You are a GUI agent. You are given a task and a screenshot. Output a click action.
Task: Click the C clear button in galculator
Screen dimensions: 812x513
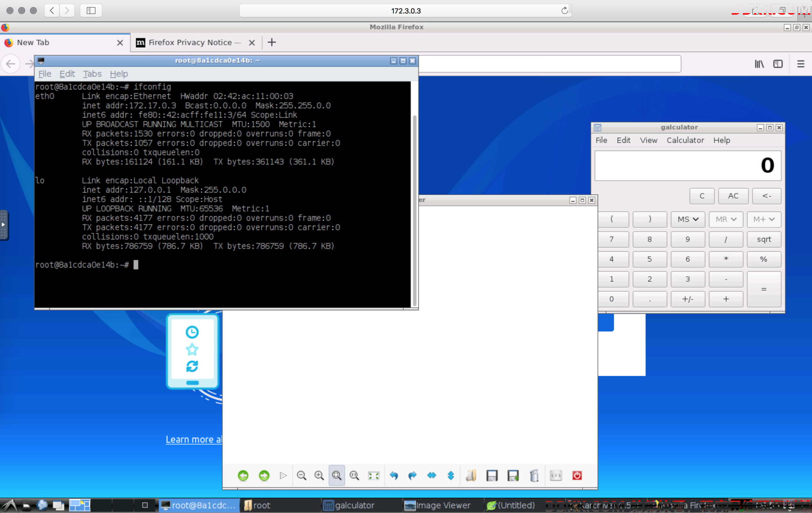pos(702,196)
